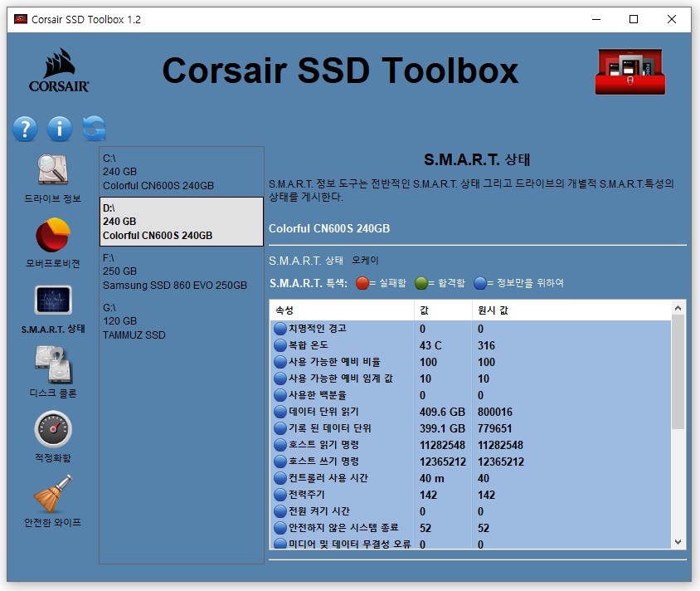Select the 안전한 와이프 broom tool
This screenshot has width=700, height=591.
(x=53, y=501)
